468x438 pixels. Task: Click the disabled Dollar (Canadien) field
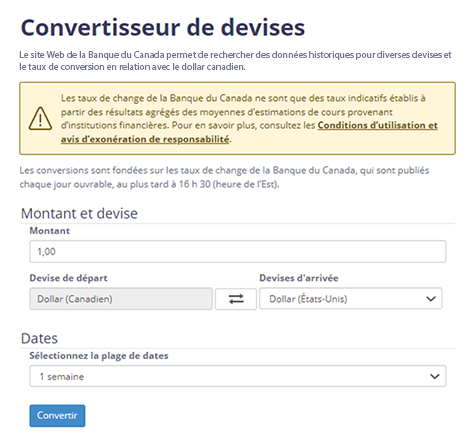click(121, 299)
